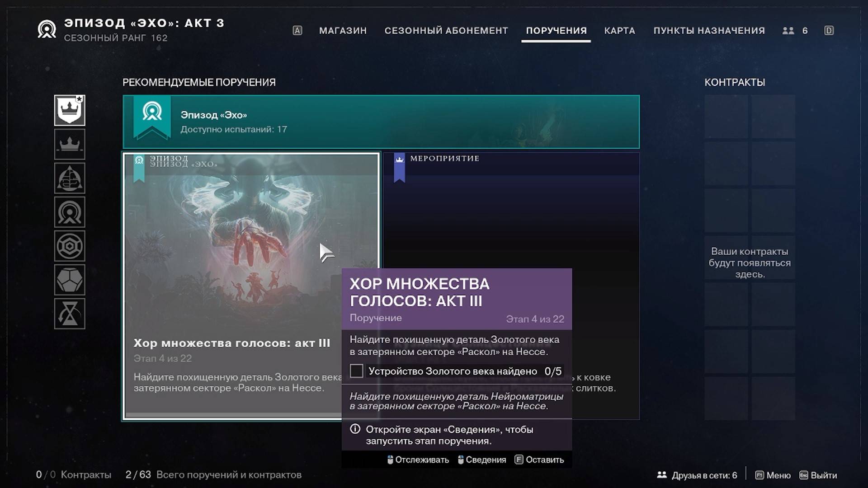Select the Episode Echoes category icon in sidebar
Image resolution: width=868 pixels, height=488 pixels.
coord(70,212)
